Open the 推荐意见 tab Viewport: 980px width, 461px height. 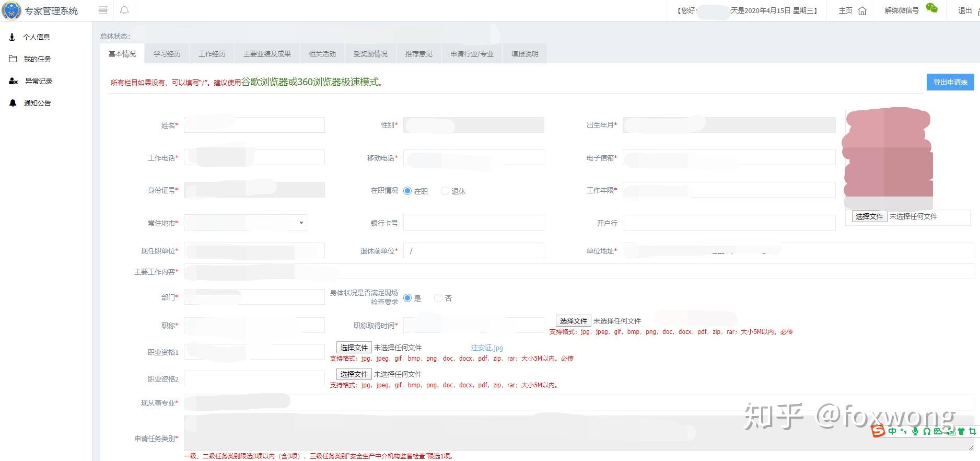tap(419, 54)
